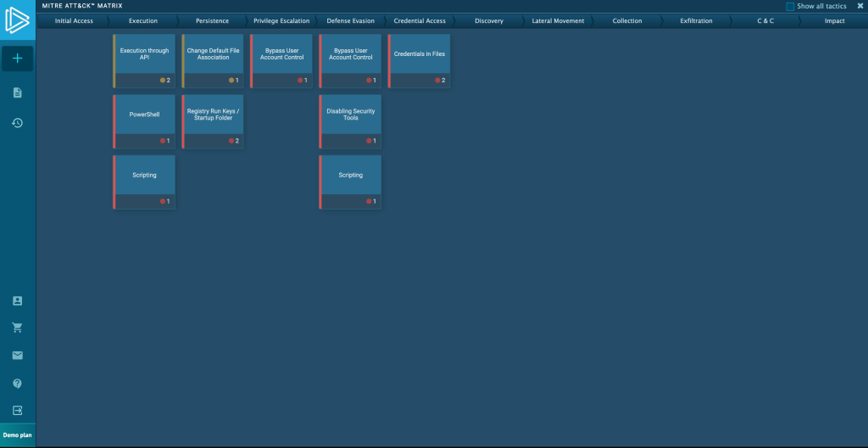Open the account profile icon
The width and height of the screenshot is (868, 448).
(x=17, y=301)
